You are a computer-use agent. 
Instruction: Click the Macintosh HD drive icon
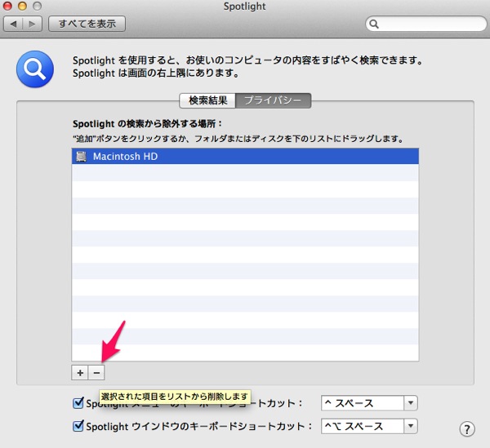(x=81, y=156)
